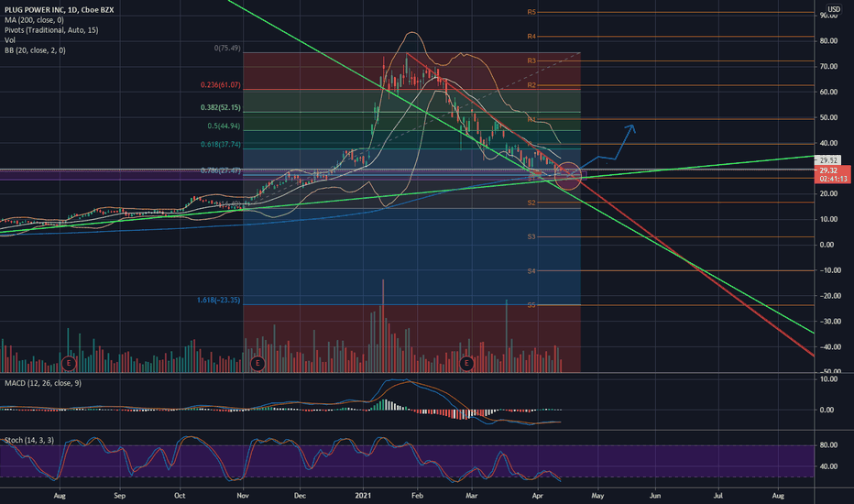This screenshot has width=854, height=504.
Task: Click the R2 pivot resistance label
Action: coord(531,85)
